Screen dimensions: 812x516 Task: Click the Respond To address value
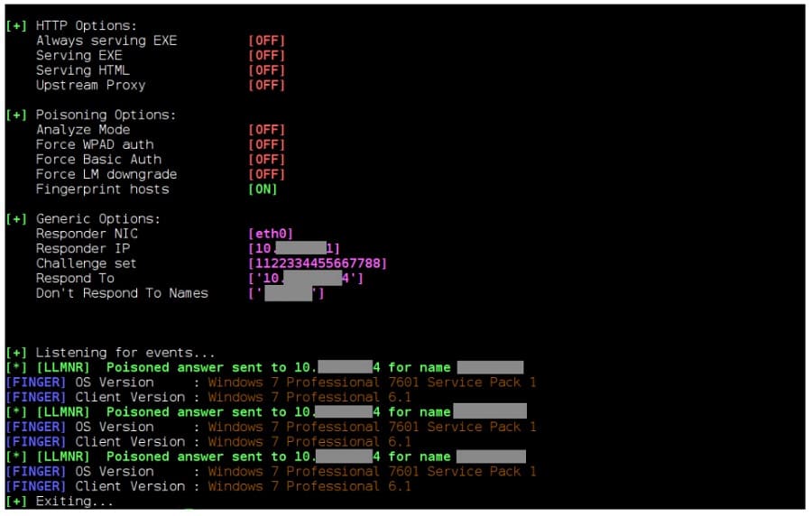tap(307, 279)
